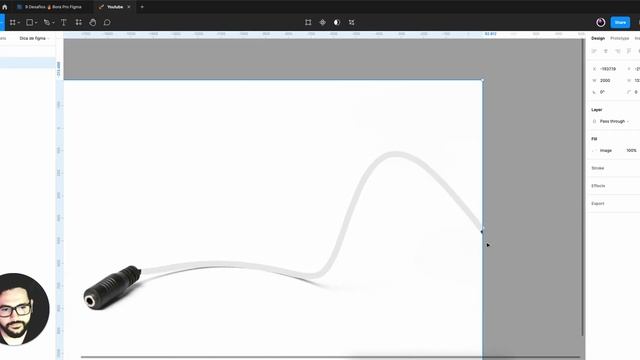Edit the corner radius field

click(x=633, y=92)
